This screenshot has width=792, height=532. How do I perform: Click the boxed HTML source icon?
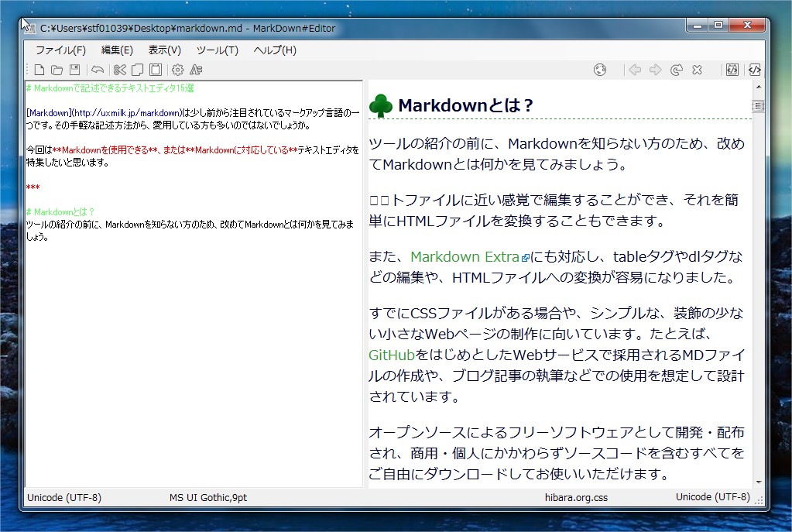(732, 70)
